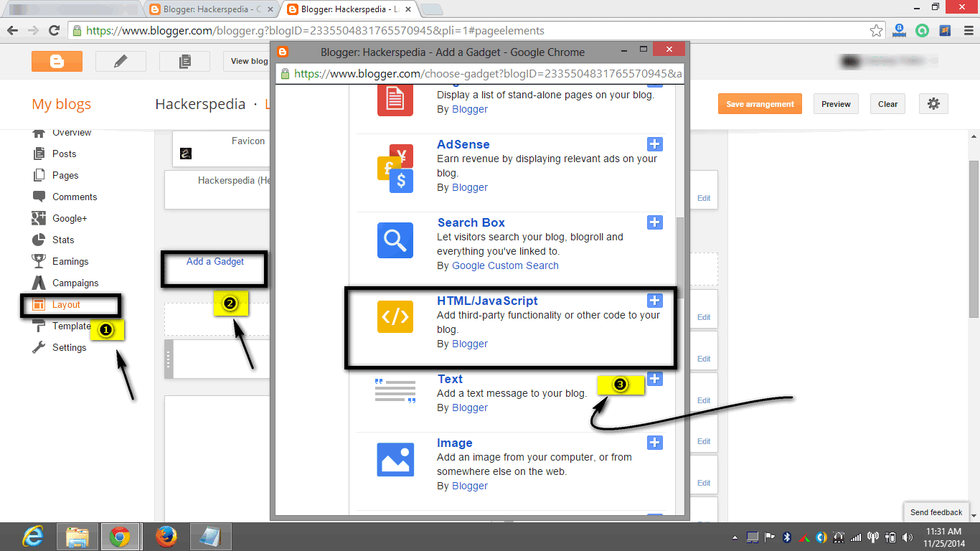Click the Text gadget quote icon
Screen dimensions: 980x551
coord(395,391)
